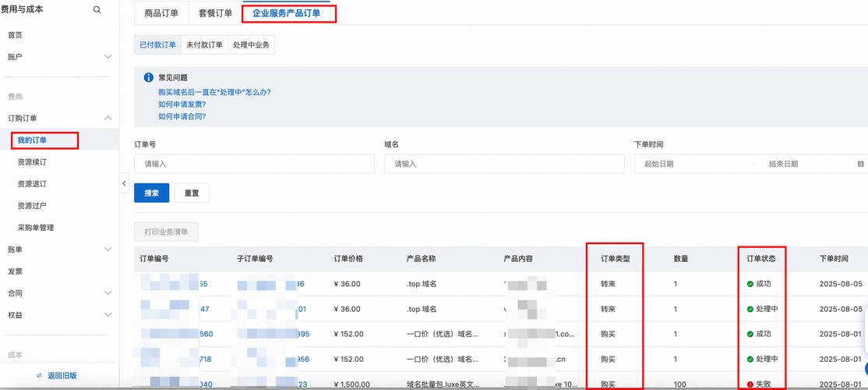Click the 订单号 input field
This screenshot has height=390, width=868.
click(x=254, y=164)
